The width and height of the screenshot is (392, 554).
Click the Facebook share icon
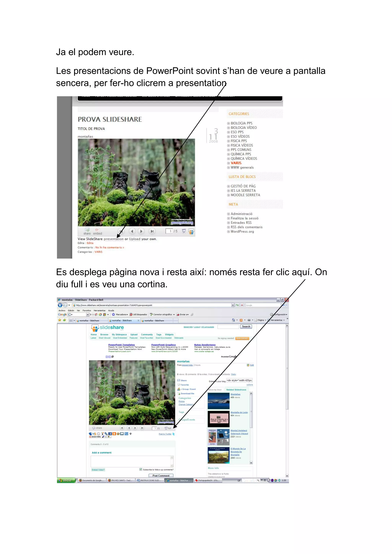coord(110,434)
